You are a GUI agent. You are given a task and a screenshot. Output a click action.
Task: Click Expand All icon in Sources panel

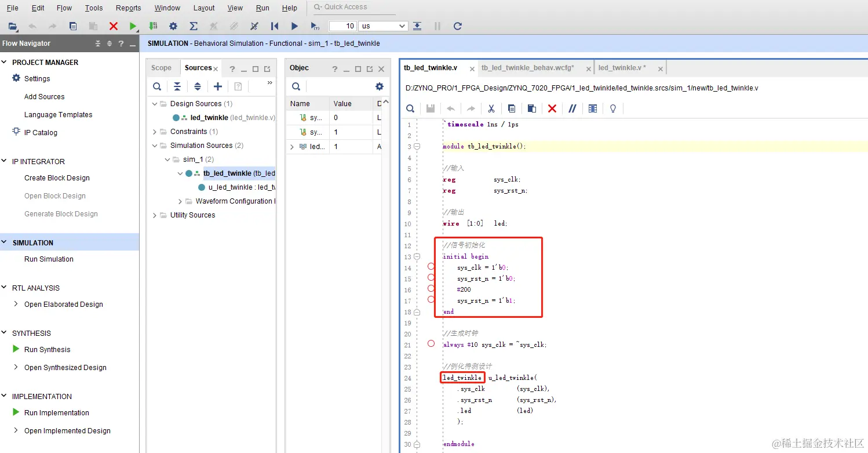click(x=198, y=86)
